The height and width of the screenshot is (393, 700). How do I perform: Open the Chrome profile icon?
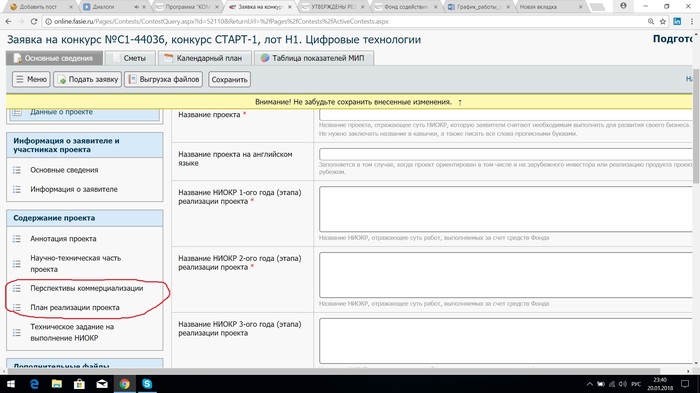tap(623, 6)
